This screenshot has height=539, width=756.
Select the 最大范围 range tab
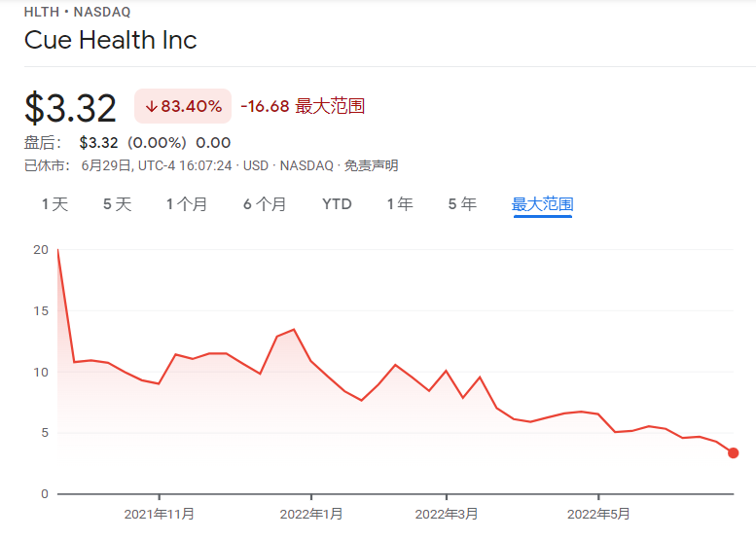(542, 204)
